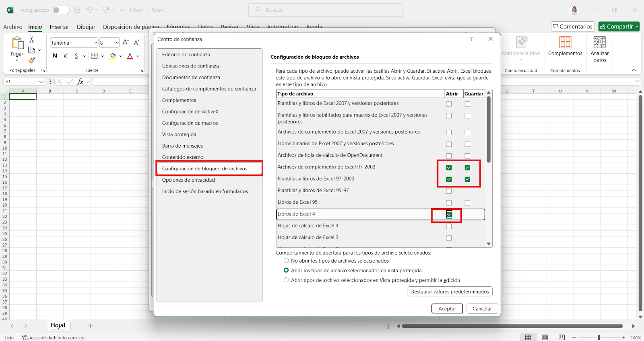The height and width of the screenshot is (341, 644).
Task: Expand the font size dropdown
Action: 117,43
